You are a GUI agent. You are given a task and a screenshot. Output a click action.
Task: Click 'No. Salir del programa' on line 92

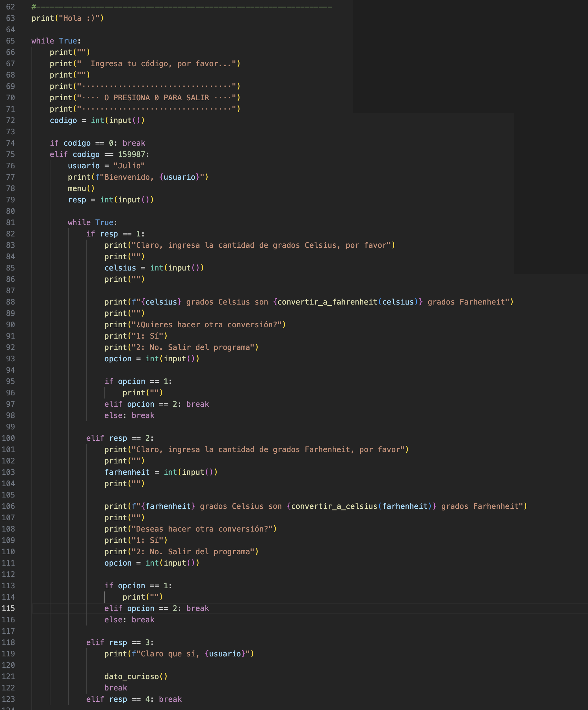[200, 347]
